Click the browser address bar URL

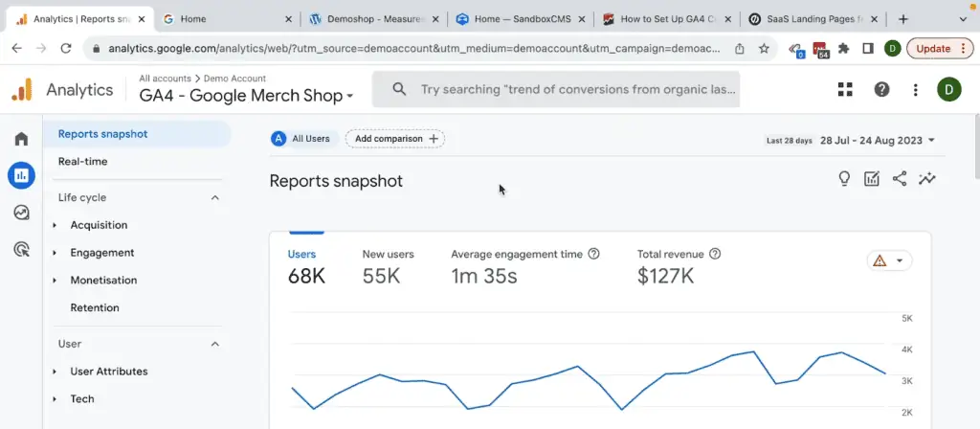(412, 48)
